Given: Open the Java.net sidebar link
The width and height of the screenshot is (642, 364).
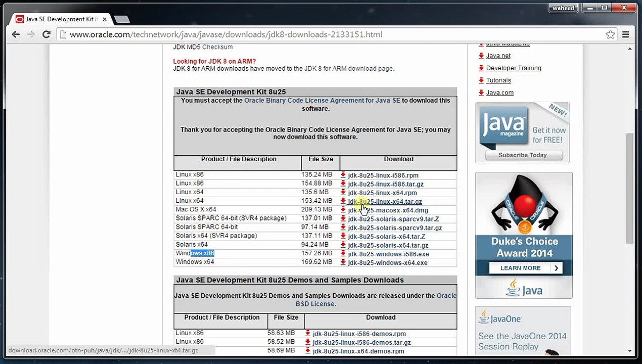Looking at the screenshot, I should (498, 56).
